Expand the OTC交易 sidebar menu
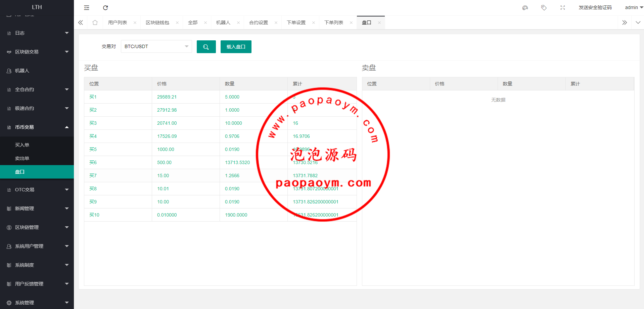Screen dimensions: 644x309 (x=37, y=190)
